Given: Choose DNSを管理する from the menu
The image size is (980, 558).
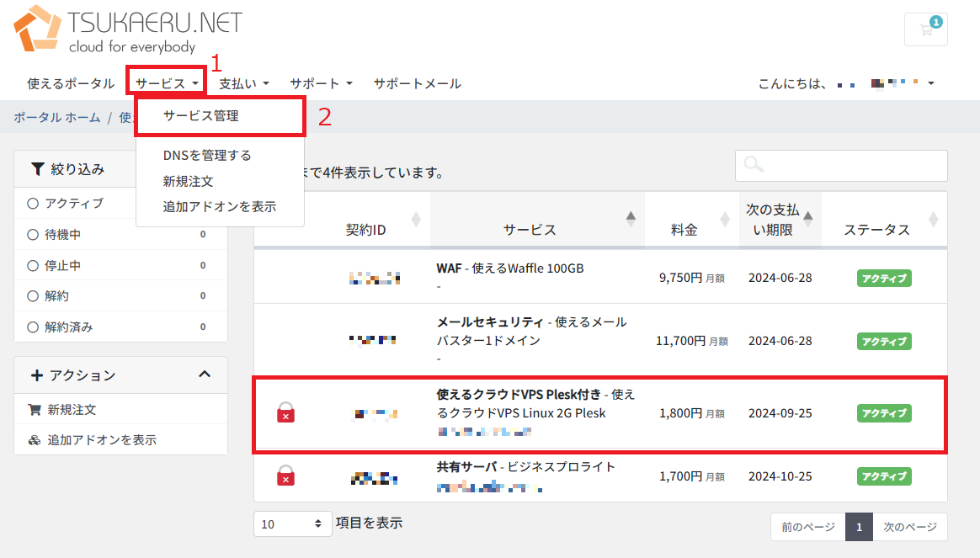Looking at the screenshot, I should click(x=207, y=155).
